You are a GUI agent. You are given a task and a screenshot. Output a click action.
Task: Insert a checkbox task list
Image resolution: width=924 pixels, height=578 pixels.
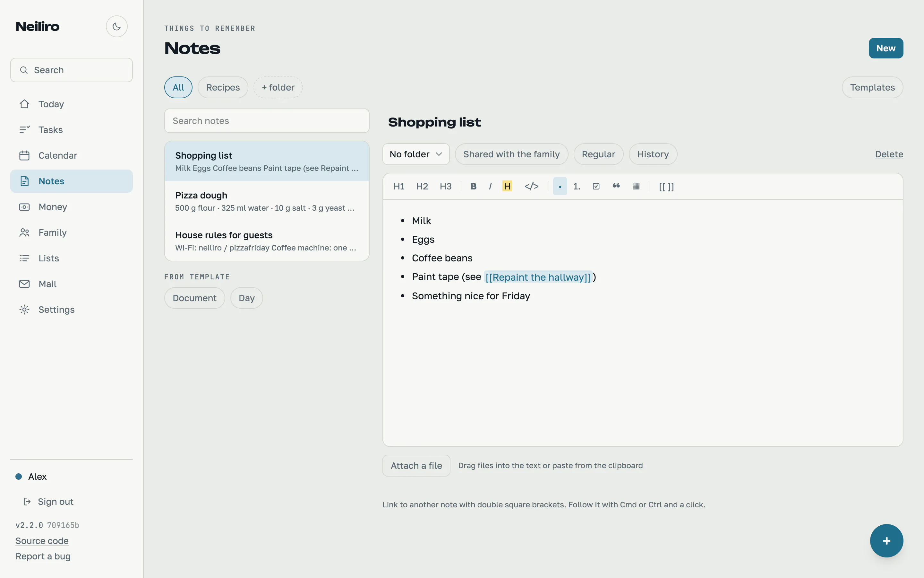click(596, 186)
